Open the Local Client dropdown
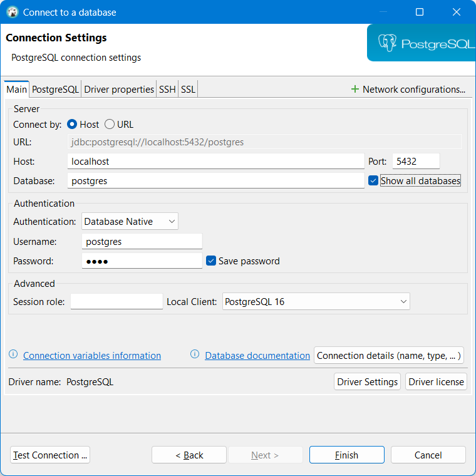This screenshot has height=476, width=476. tap(316, 301)
